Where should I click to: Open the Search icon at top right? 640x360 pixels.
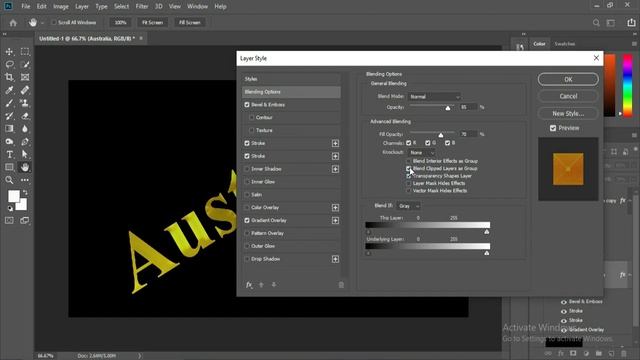point(596,23)
